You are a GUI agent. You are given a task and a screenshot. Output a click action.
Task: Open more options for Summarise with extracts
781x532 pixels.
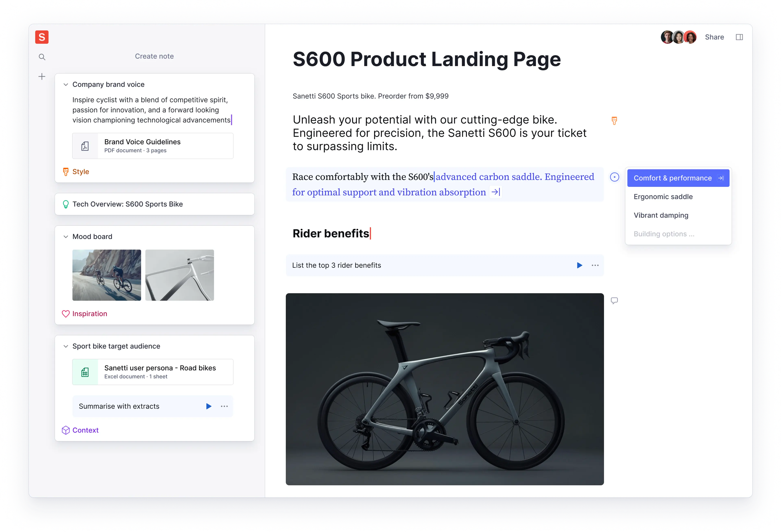(224, 406)
